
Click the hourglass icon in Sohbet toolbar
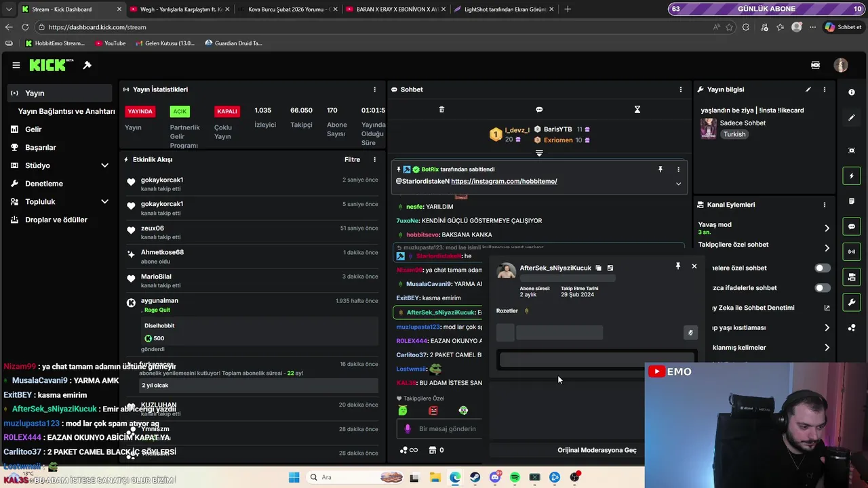click(x=637, y=109)
